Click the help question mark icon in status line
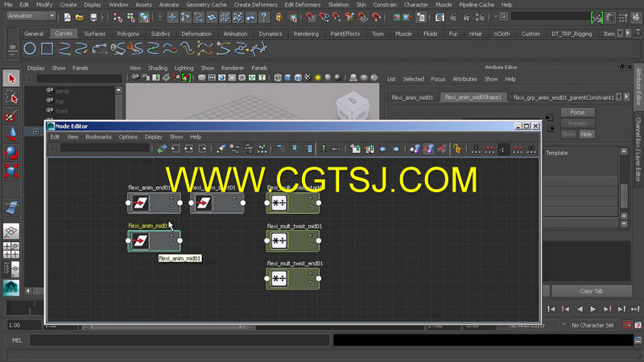Viewport: 644px width, 362px height. (x=264, y=17)
